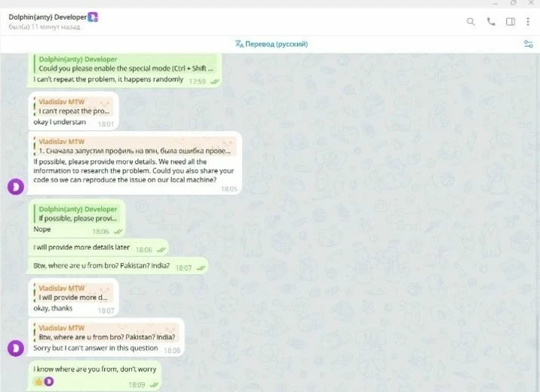The width and height of the screenshot is (540, 392).
Task: Open the three-dot chat menu
Action: click(528, 22)
